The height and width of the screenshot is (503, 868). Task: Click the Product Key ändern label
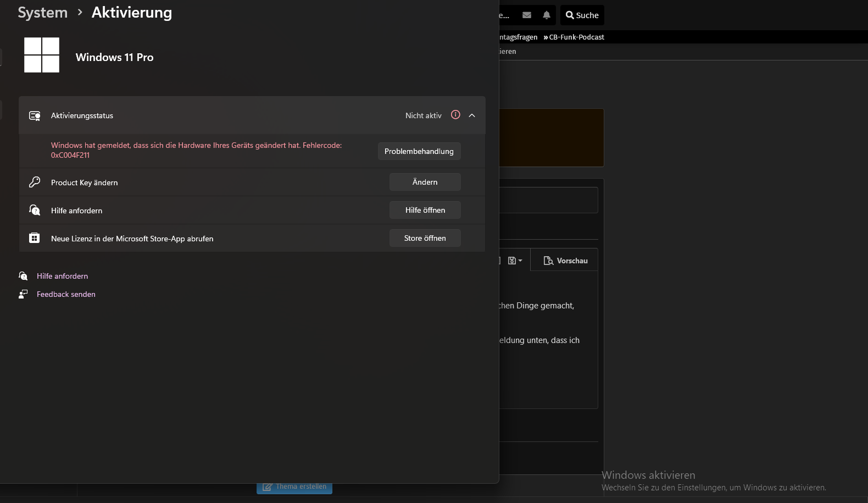84,183
